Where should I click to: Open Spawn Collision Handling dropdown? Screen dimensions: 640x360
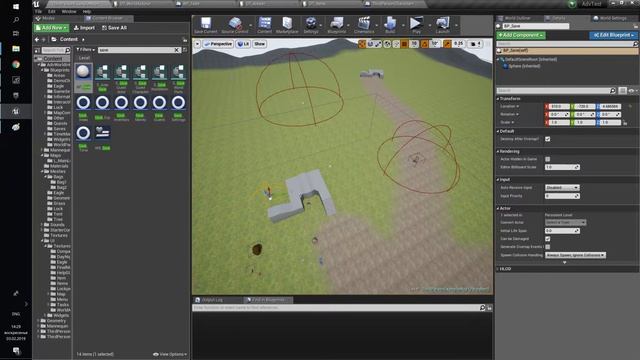(x=575, y=255)
